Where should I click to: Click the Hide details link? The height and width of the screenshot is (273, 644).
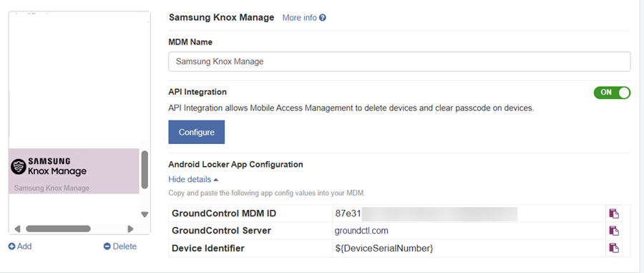click(x=190, y=180)
